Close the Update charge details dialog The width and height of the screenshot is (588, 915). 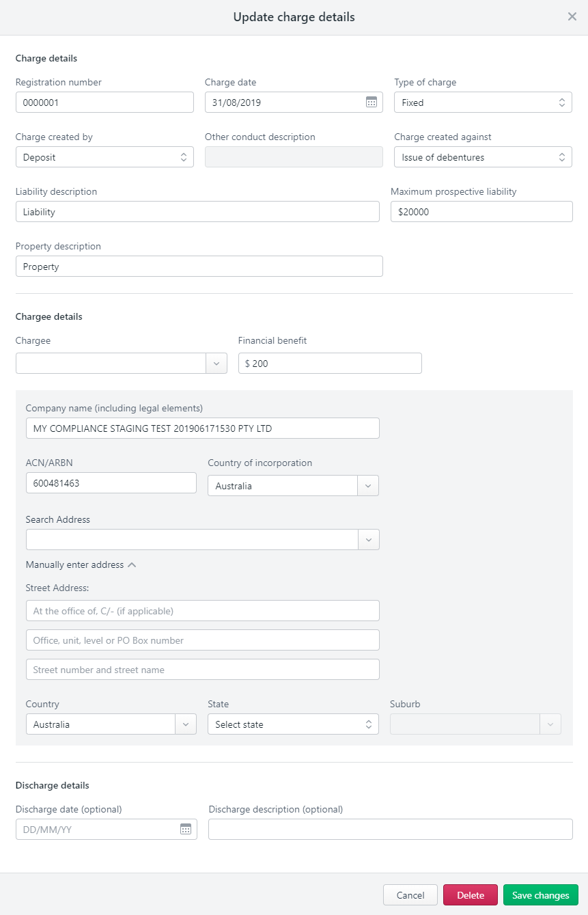[x=572, y=17]
